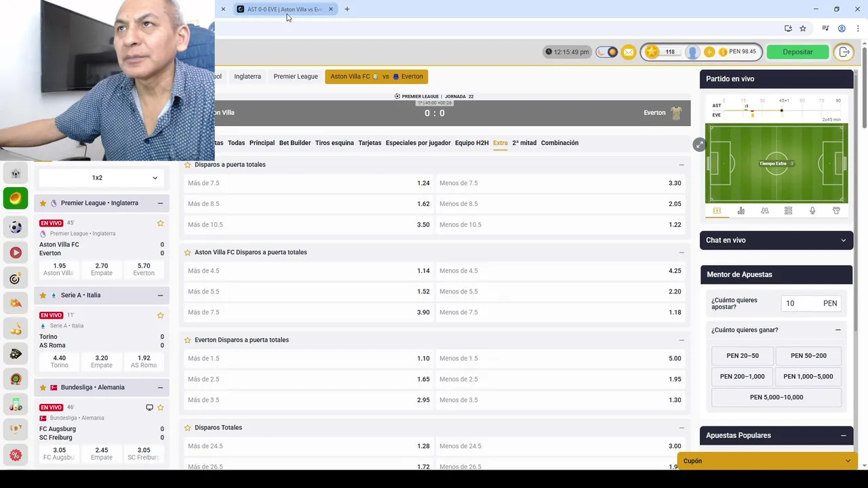Open the soccer ball sports icon
Image resolution: width=868 pixels, height=488 pixels.
(x=16, y=227)
